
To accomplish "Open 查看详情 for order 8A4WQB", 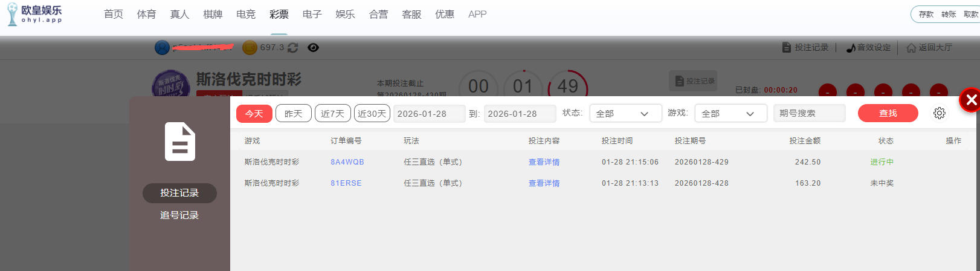I will point(544,162).
